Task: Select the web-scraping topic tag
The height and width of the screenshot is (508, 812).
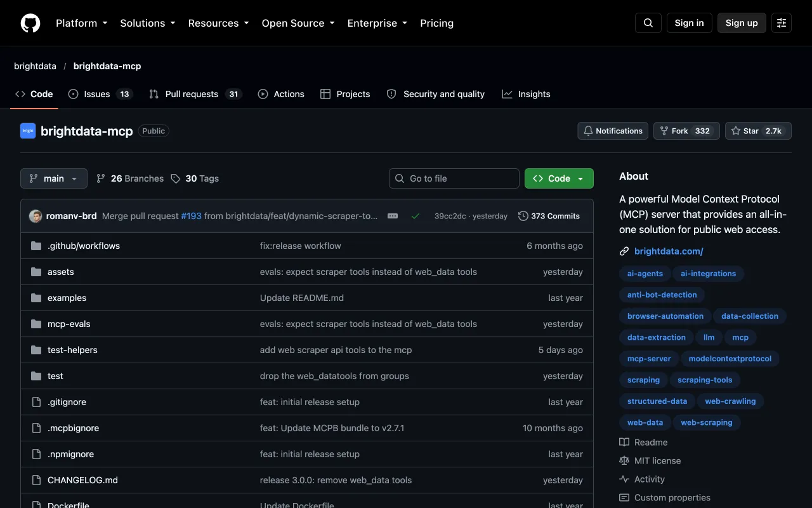Action: point(707,422)
